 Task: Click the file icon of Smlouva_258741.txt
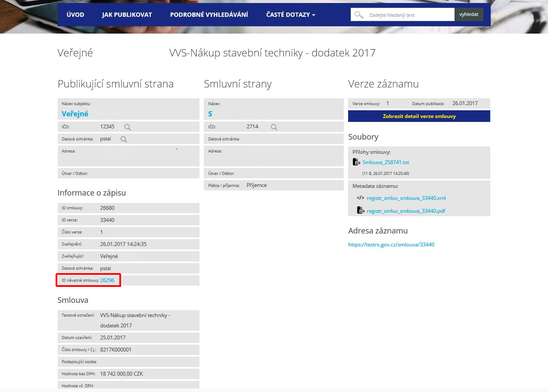pyautogui.click(x=356, y=162)
